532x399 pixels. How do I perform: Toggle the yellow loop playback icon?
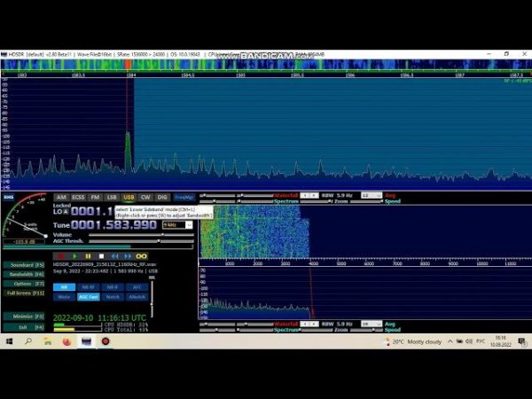141,256
